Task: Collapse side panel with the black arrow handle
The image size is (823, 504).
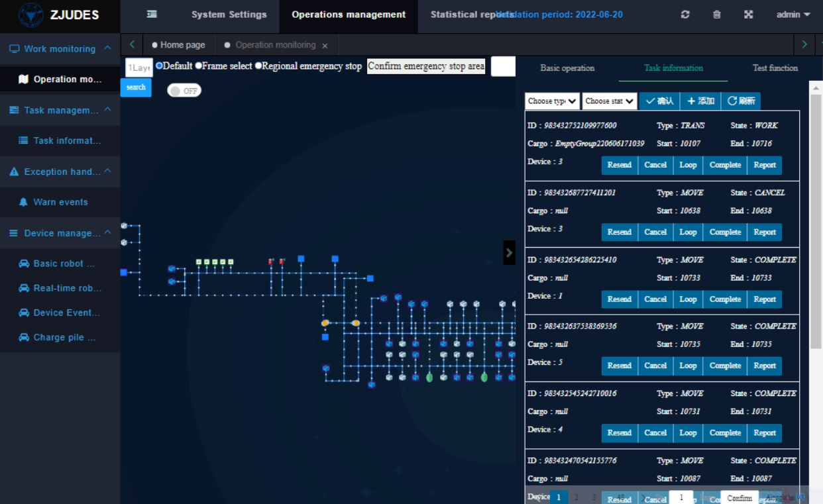Action: (x=509, y=252)
